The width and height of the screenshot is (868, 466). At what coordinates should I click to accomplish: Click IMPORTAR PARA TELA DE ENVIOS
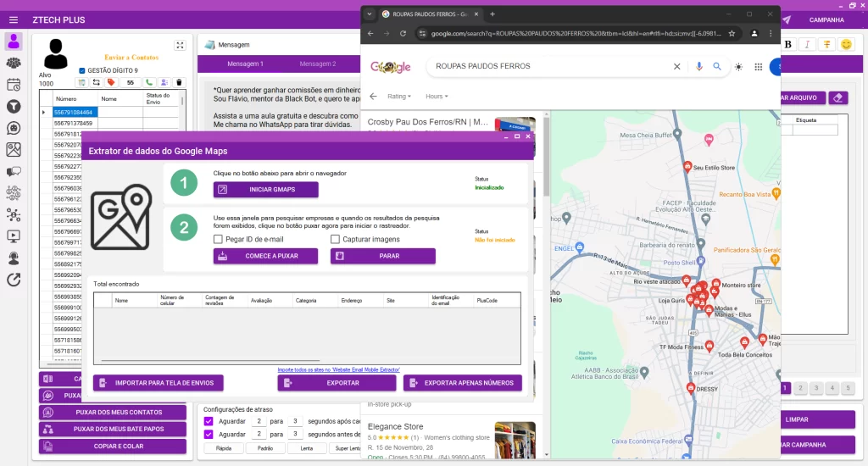coord(159,383)
